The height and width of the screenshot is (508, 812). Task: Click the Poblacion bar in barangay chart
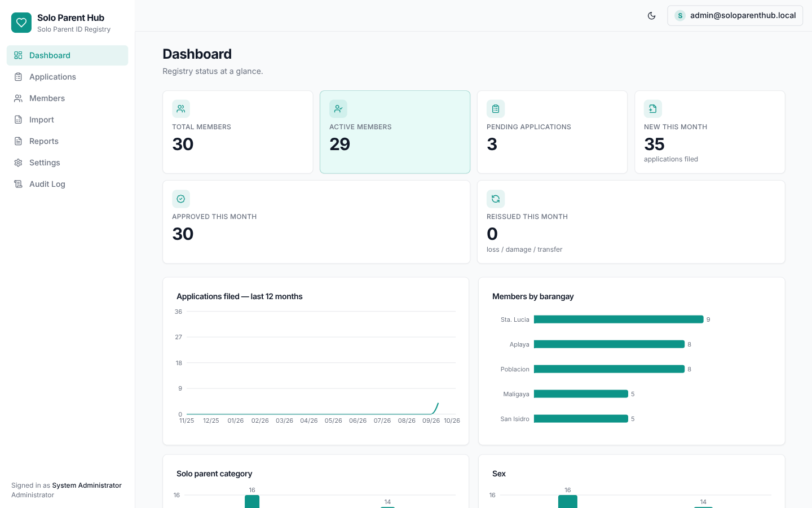click(609, 369)
